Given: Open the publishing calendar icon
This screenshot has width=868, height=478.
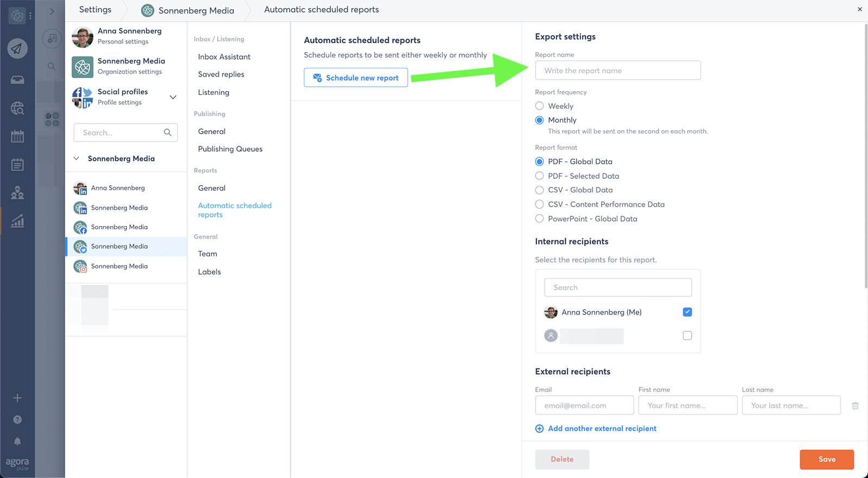Looking at the screenshot, I should (17, 137).
